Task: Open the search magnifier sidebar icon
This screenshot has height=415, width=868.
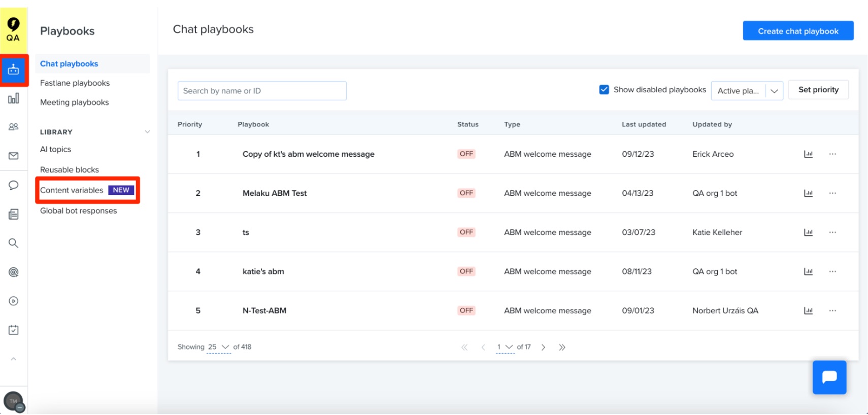Action: point(14,243)
